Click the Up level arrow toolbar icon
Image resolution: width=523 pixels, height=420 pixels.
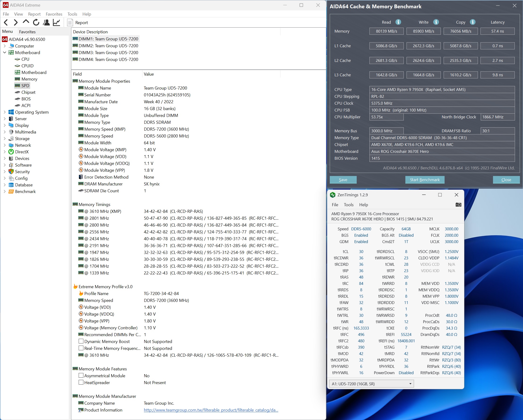coord(26,22)
